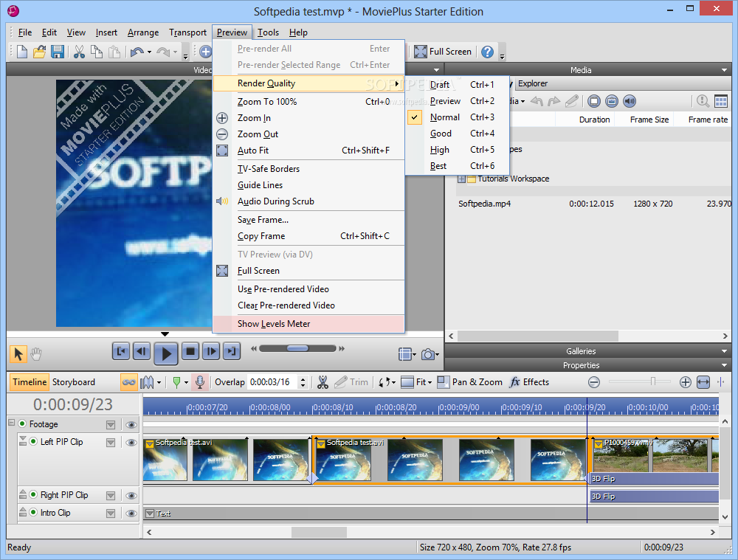Click the Help question mark icon
This screenshot has height=560, width=738.
click(x=487, y=52)
